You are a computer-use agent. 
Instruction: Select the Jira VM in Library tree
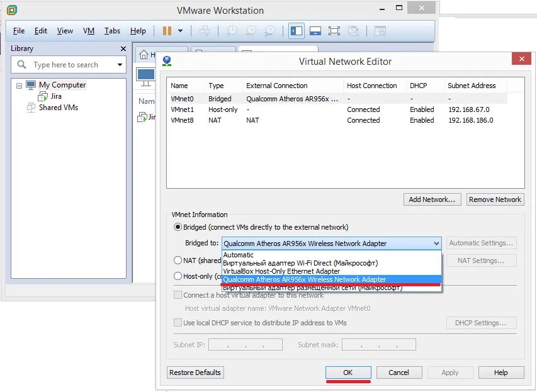click(56, 96)
